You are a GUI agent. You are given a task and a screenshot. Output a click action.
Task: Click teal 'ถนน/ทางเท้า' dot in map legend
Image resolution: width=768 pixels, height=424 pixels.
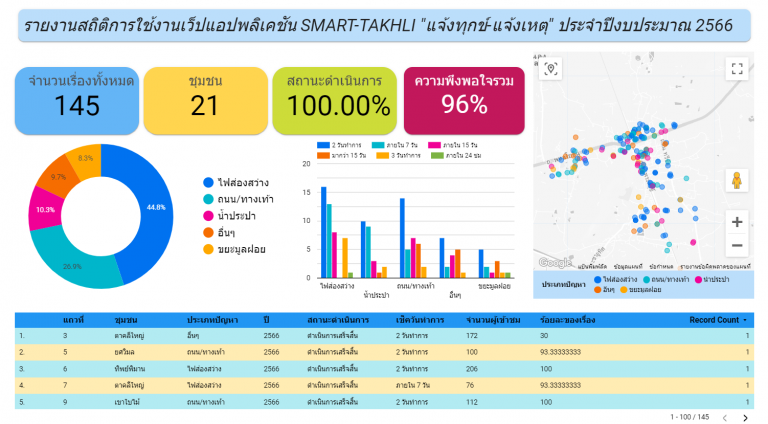647,280
